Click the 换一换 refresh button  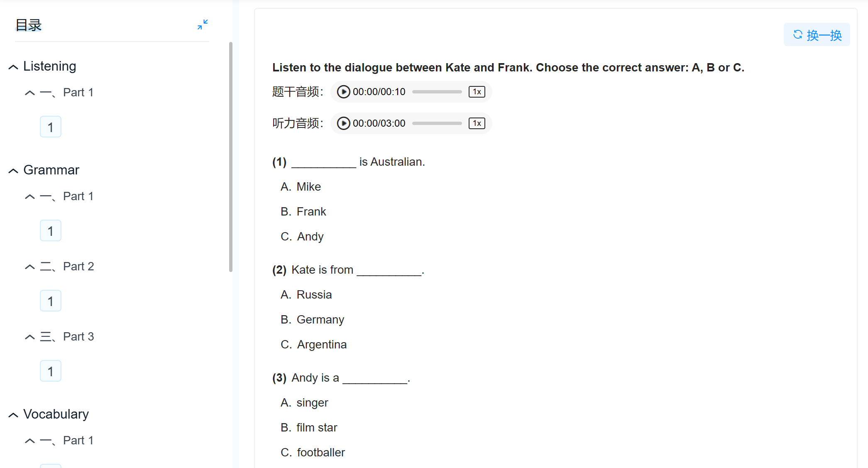point(817,35)
